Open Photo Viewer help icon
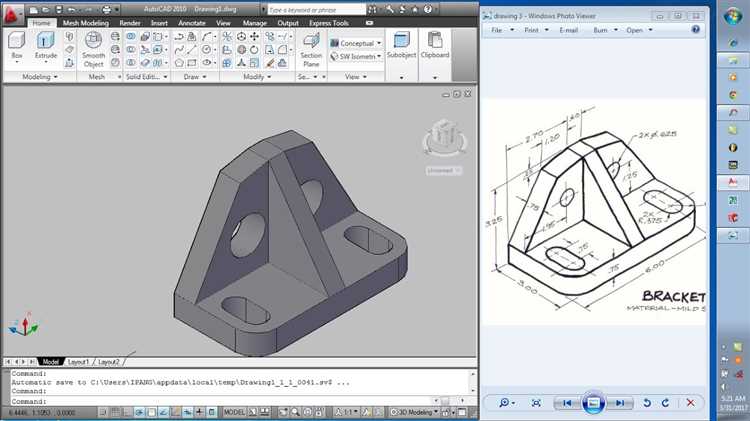Image resolution: width=750 pixels, height=421 pixels. pos(695,30)
